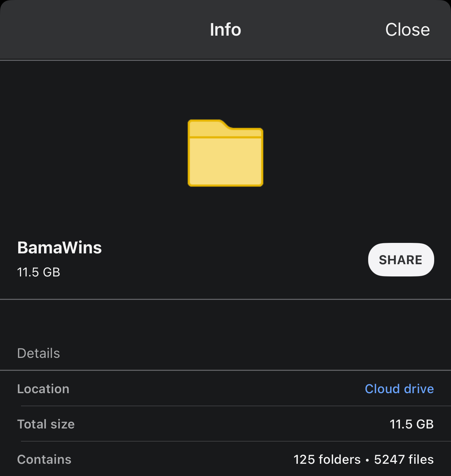
Task: Tap the word "Cloud" in the location link
Action: click(x=382, y=389)
